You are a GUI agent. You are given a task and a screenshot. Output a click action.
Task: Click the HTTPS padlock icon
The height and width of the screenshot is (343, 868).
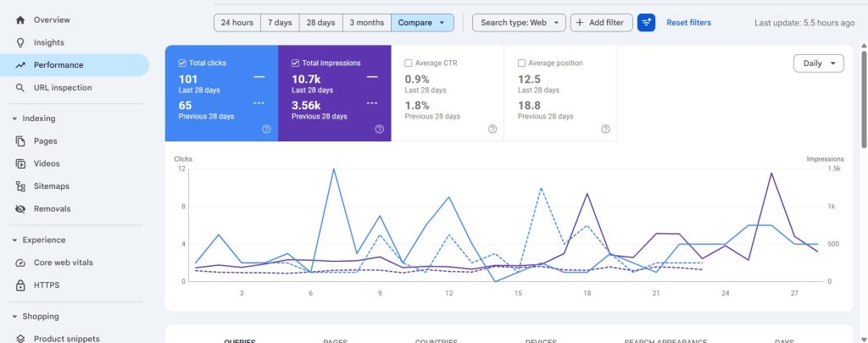tap(20, 285)
